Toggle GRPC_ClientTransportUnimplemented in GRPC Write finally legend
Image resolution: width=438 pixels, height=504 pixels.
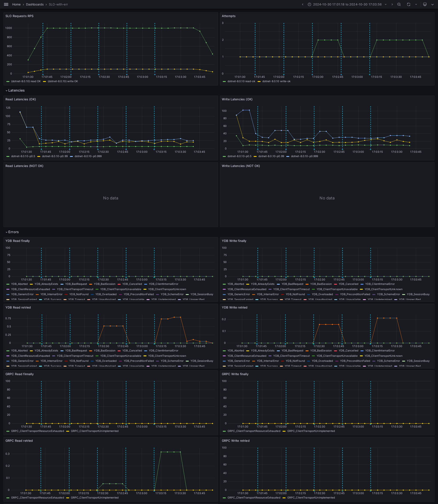click(311, 431)
